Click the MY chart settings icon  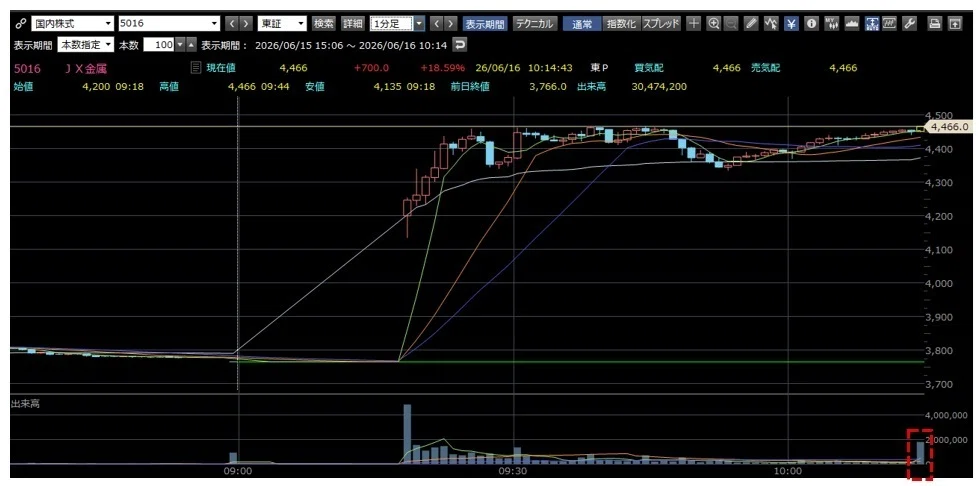831,24
